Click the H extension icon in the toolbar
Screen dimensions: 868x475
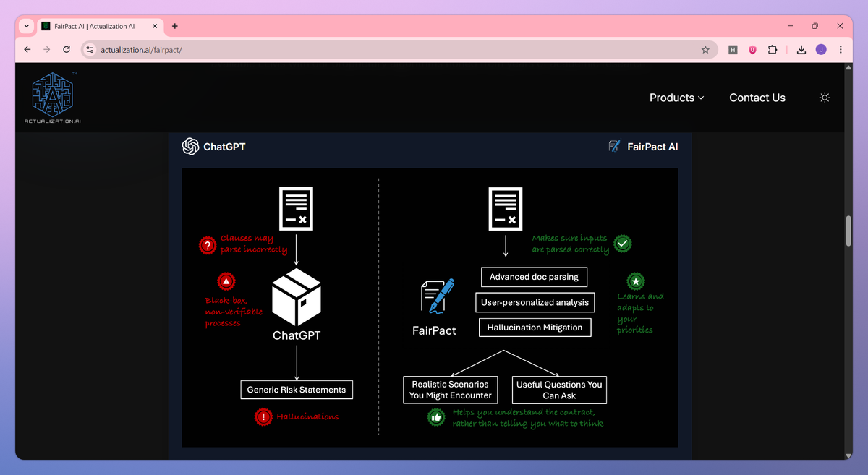pyautogui.click(x=733, y=50)
